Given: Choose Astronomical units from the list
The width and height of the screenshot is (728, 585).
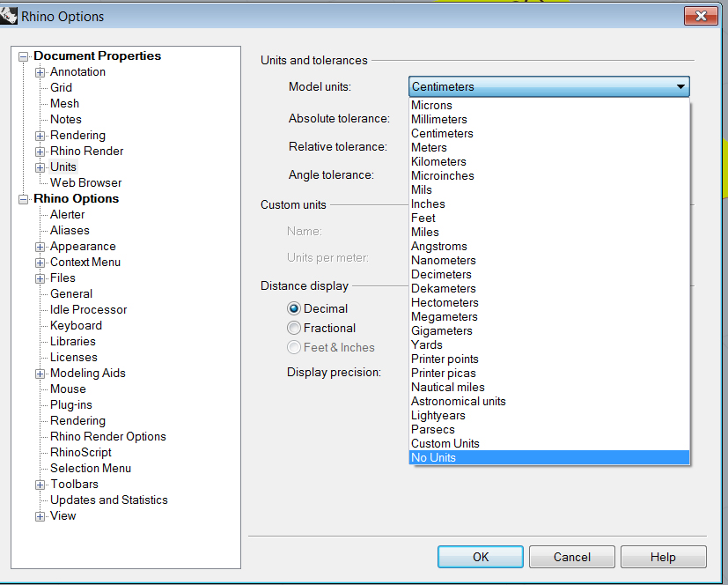Looking at the screenshot, I should (548, 402).
